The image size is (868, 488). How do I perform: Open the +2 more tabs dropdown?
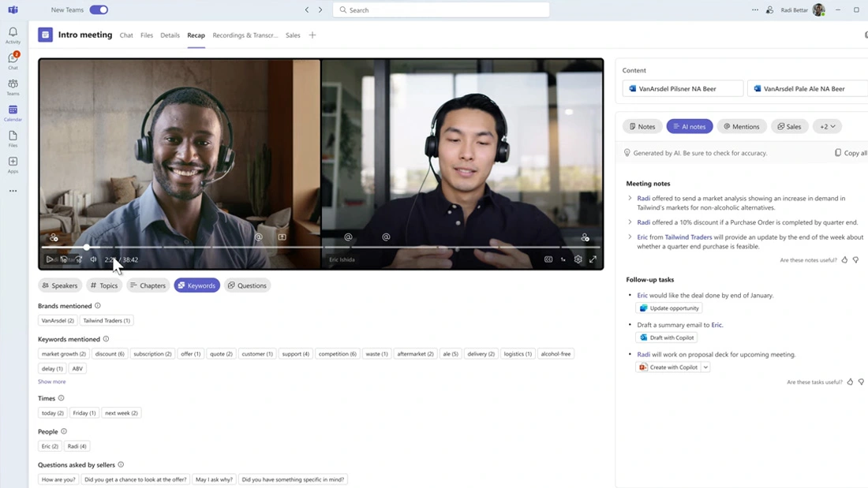[x=827, y=126]
